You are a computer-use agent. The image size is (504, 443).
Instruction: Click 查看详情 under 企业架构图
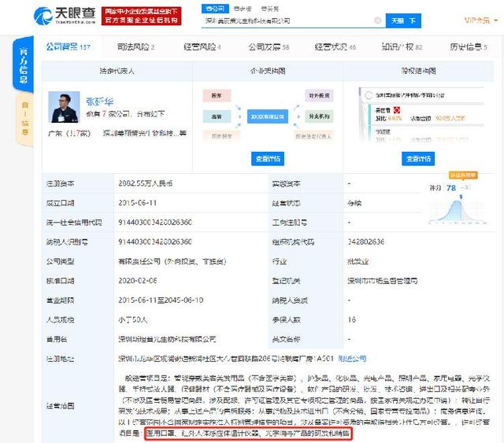[268, 159]
